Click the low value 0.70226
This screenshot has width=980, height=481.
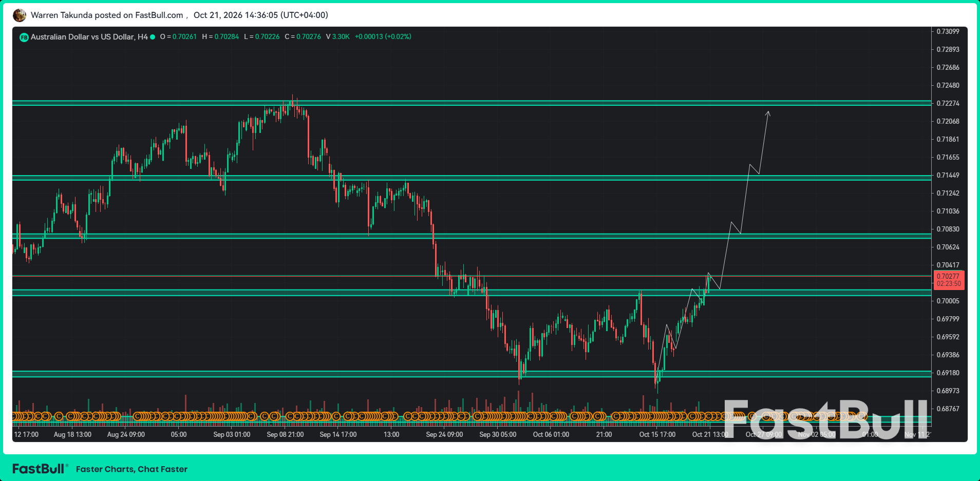point(268,37)
